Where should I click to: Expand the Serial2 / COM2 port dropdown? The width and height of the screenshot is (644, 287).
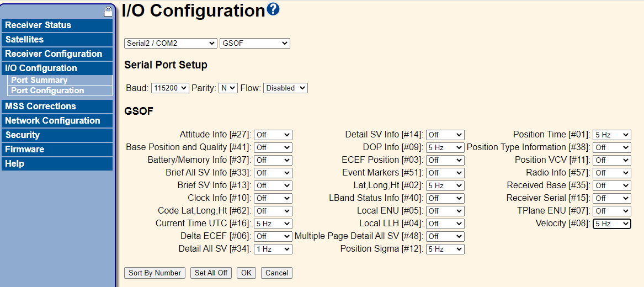[171, 43]
